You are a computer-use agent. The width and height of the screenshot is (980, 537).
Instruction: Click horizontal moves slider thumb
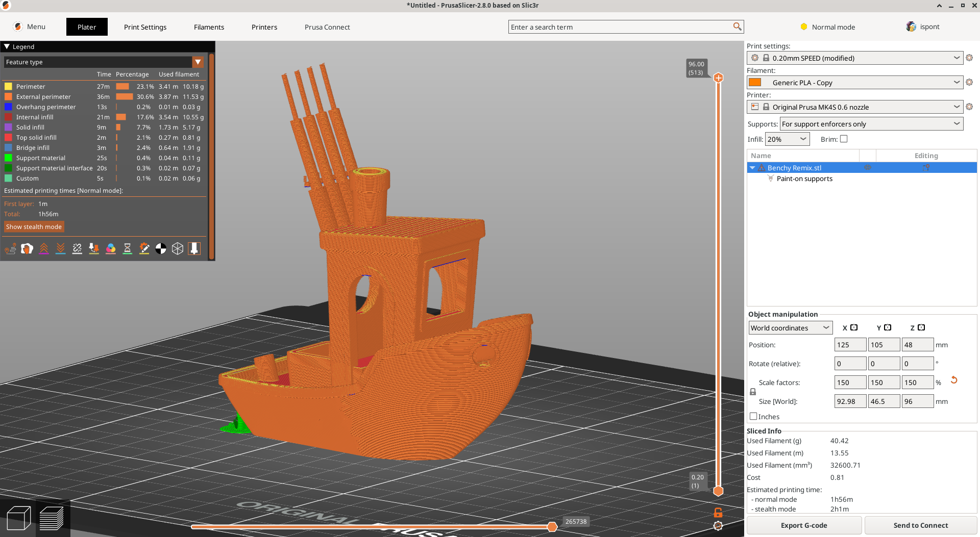point(552,527)
